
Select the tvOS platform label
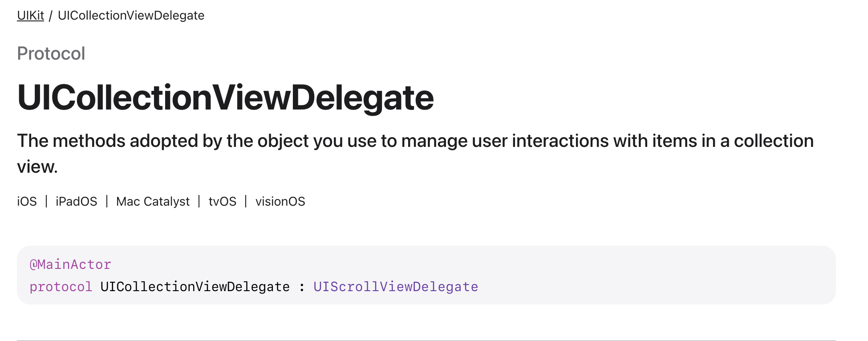[222, 202]
